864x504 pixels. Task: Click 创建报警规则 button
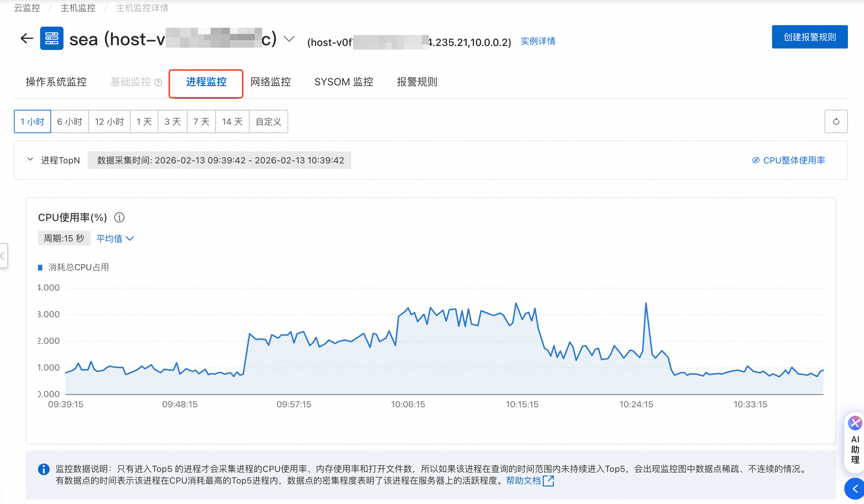coord(809,37)
